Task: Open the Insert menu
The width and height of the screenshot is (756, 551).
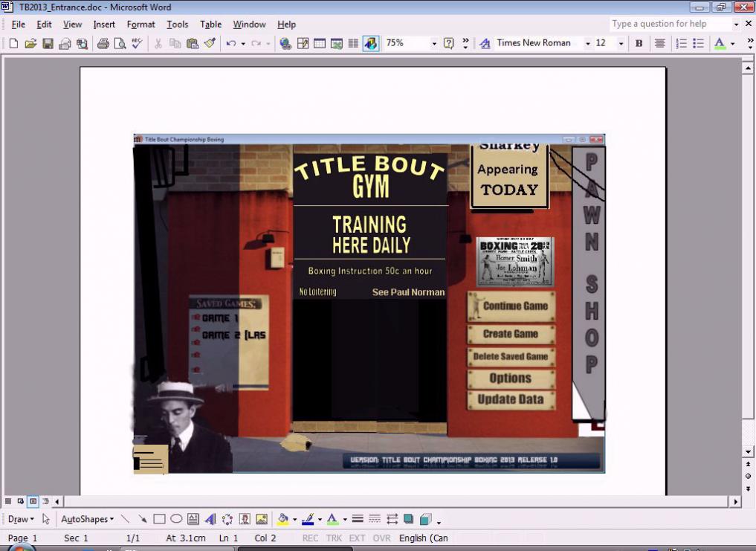Action: point(104,25)
